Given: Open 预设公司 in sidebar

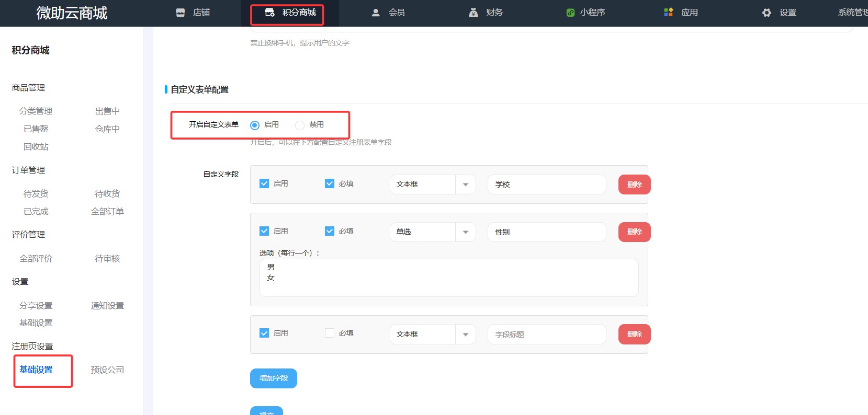Looking at the screenshot, I should [x=107, y=370].
